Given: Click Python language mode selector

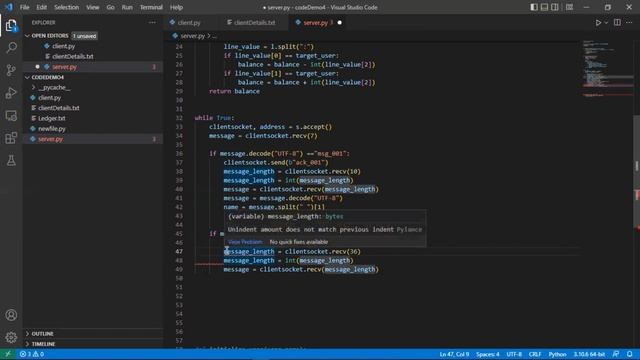Looking at the screenshot, I should coord(557,354).
